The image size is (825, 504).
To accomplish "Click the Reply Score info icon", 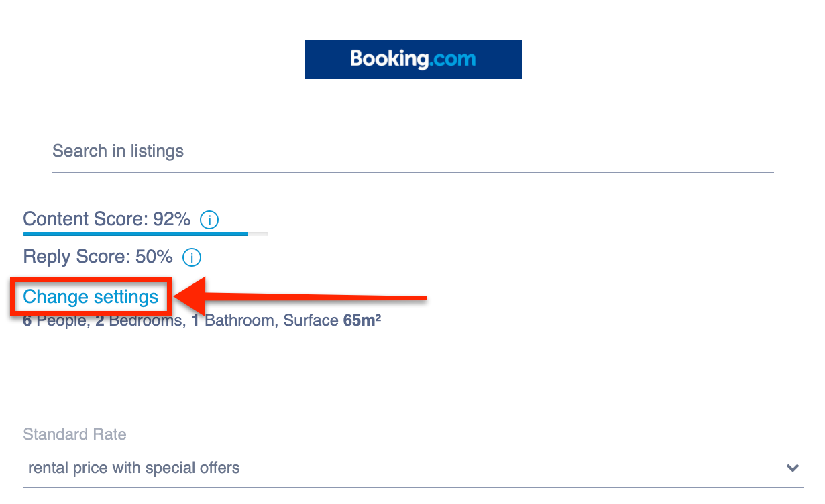I will tap(192, 257).
